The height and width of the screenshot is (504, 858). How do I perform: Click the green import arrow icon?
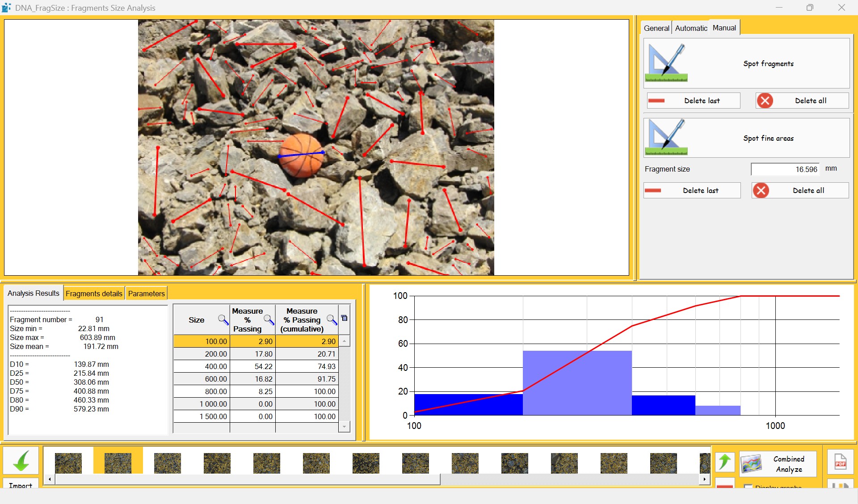(21, 461)
